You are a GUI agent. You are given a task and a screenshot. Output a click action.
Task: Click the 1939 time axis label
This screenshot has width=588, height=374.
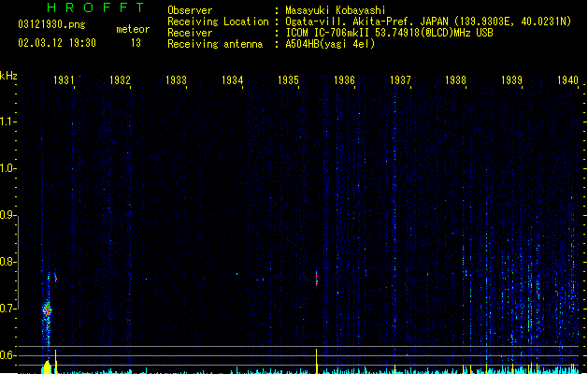[511, 79]
